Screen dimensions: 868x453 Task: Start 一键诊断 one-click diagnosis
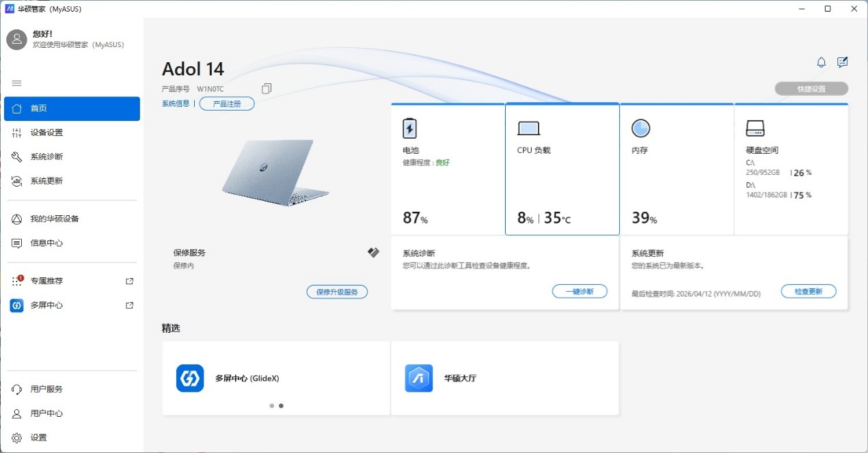click(x=580, y=291)
